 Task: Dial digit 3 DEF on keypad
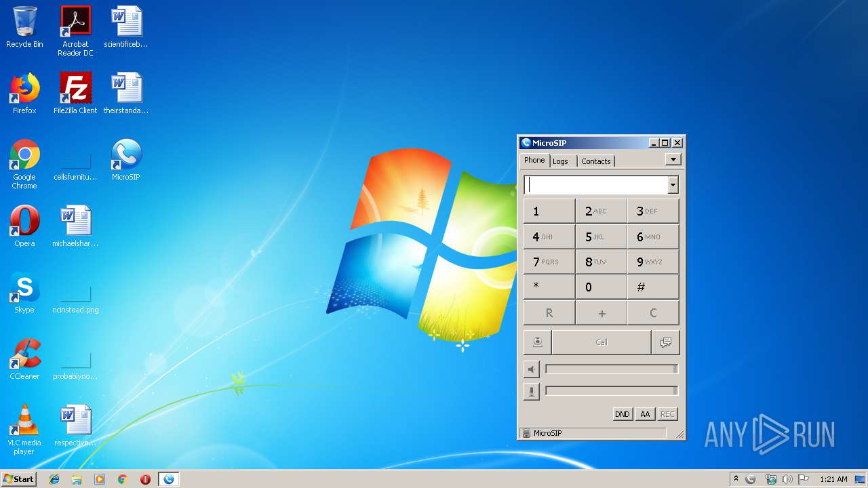[x=653, y=211]
